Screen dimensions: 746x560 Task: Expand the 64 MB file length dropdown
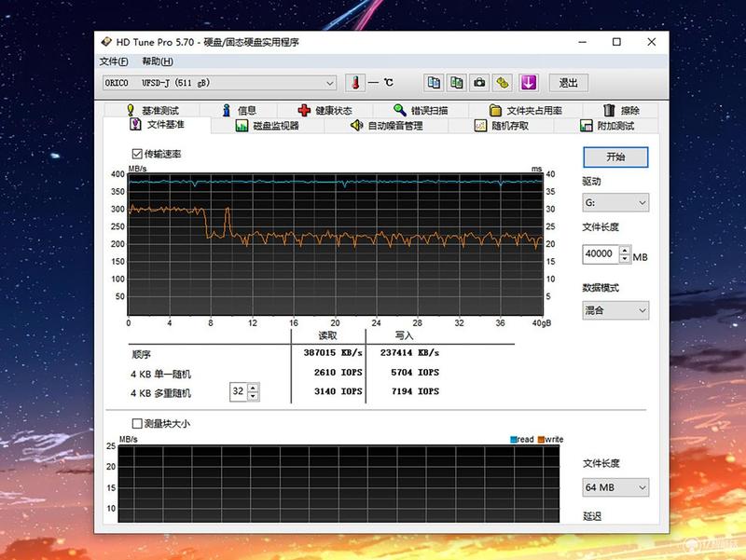pos(615,487)
